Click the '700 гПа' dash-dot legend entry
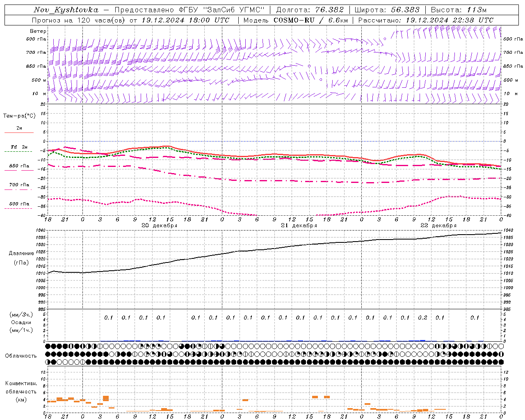525x420 pixels. [19, 185]
